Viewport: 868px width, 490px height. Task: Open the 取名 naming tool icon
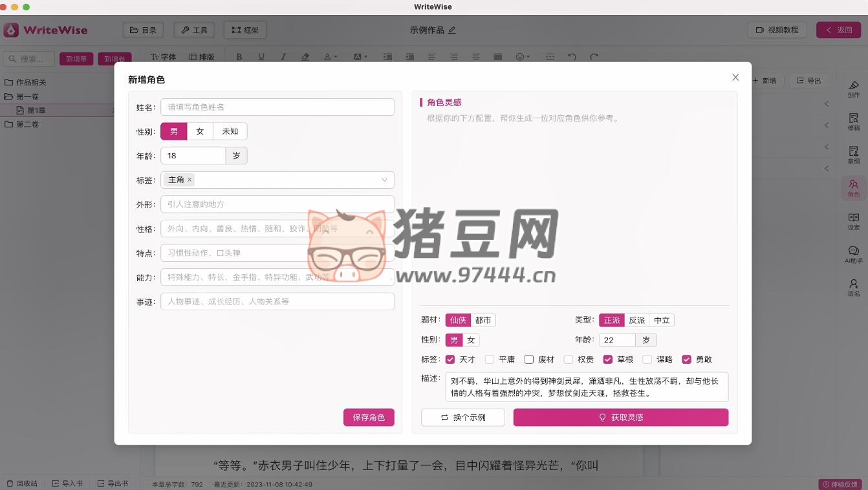click(853, 287)
